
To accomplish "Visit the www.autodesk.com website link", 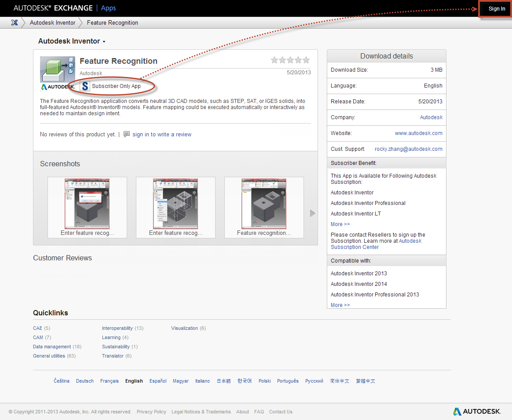I will click(x=418, y=133).
